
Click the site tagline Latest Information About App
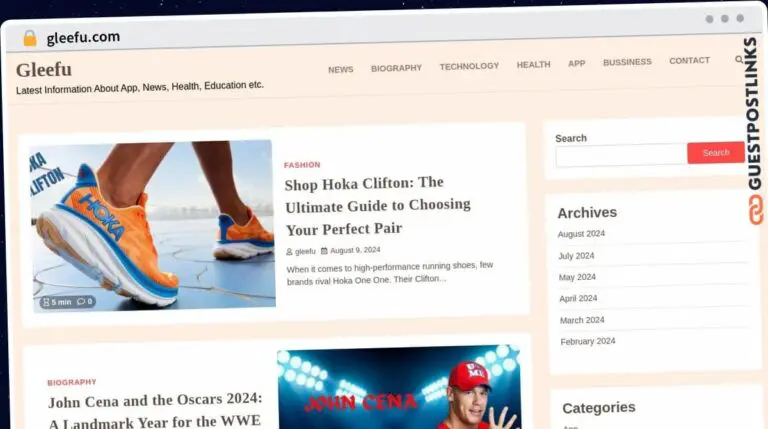pos(140,87)
